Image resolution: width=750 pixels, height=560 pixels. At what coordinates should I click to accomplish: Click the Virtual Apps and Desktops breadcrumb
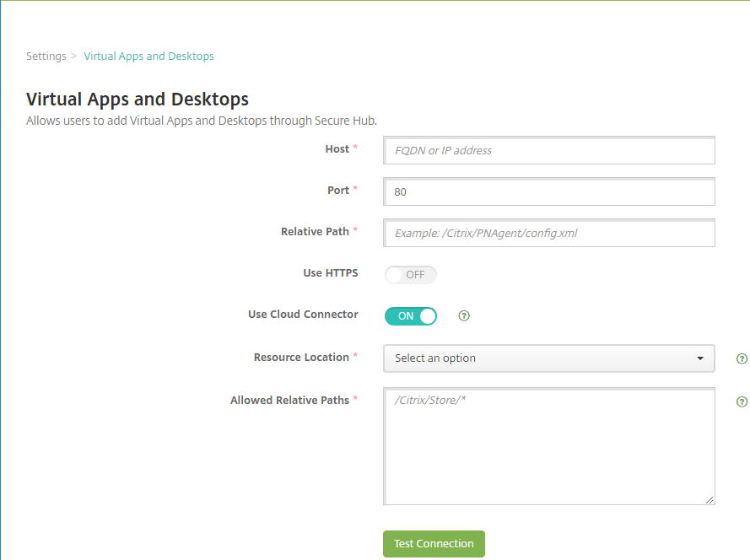148,57
